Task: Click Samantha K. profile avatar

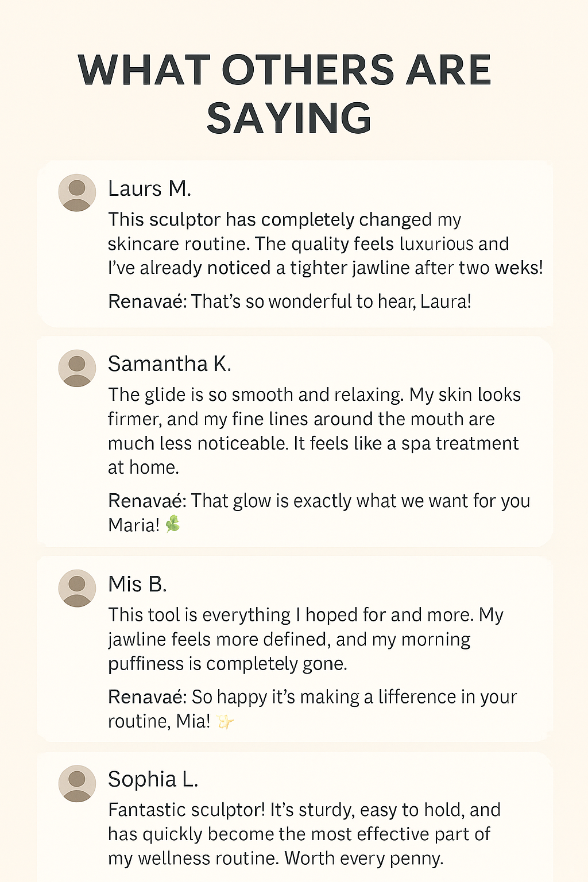Action: (77, 368)
